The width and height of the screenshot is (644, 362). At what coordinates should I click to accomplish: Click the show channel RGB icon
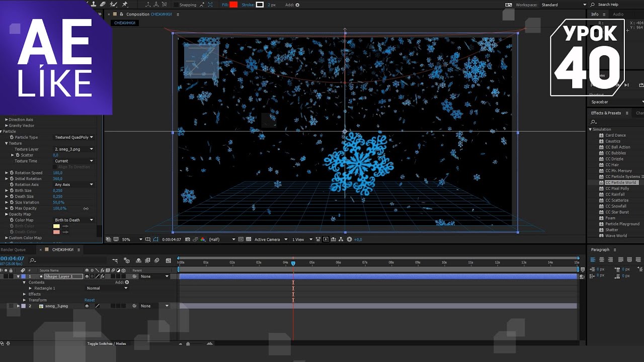(x=203, y=240)
